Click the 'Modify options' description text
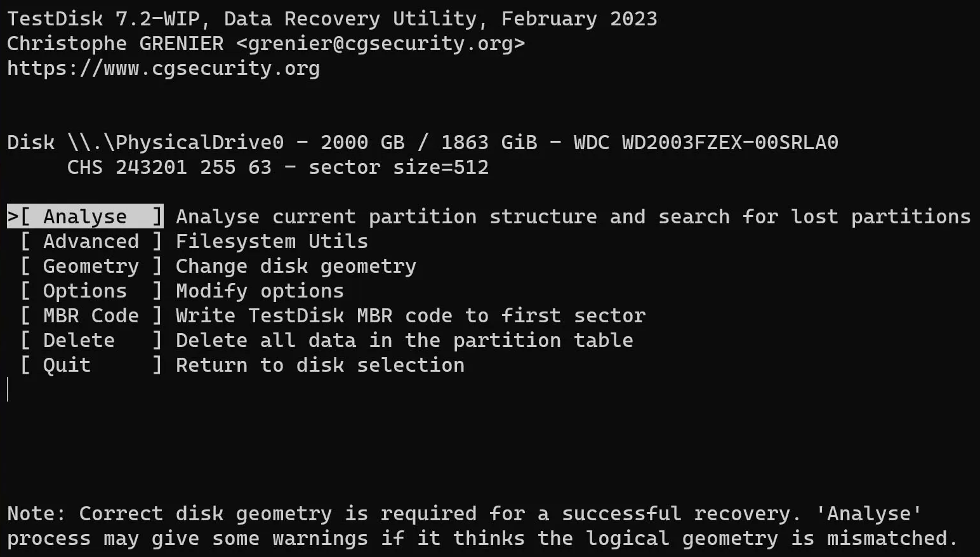Image resolution: width=980 pixels, height=557 pixels. 260,291
